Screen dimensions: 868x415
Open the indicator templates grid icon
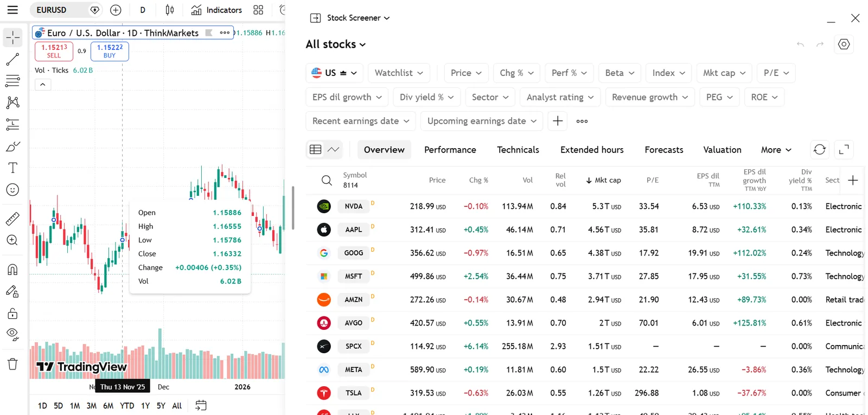[x=258, y=10]
